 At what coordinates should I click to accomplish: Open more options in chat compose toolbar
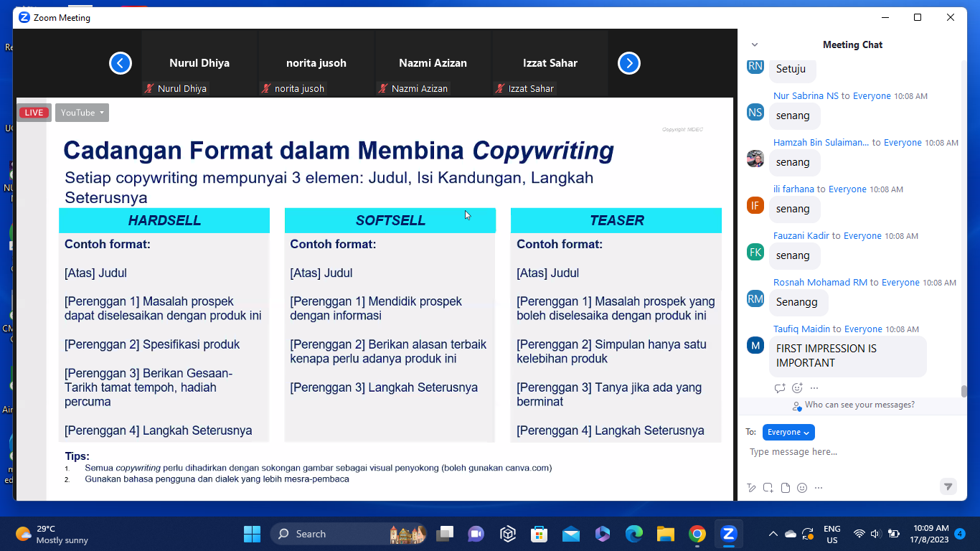pyautogui.click(x=819, y=488)
